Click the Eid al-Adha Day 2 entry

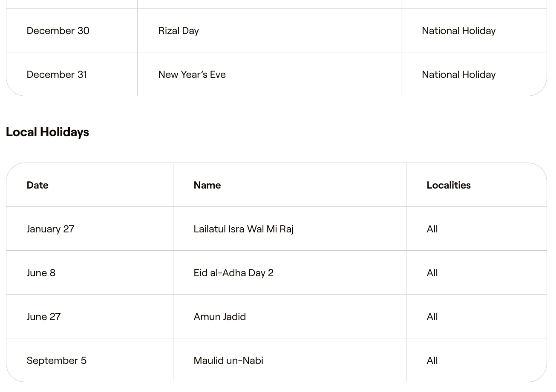(233, 273)
